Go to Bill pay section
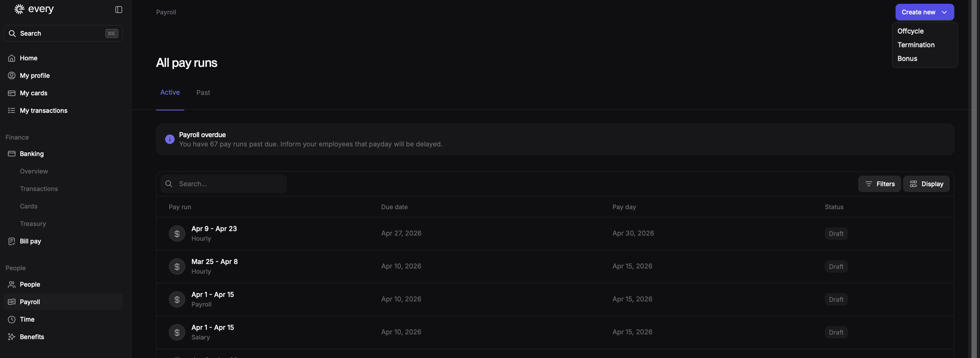 (31, 241)
